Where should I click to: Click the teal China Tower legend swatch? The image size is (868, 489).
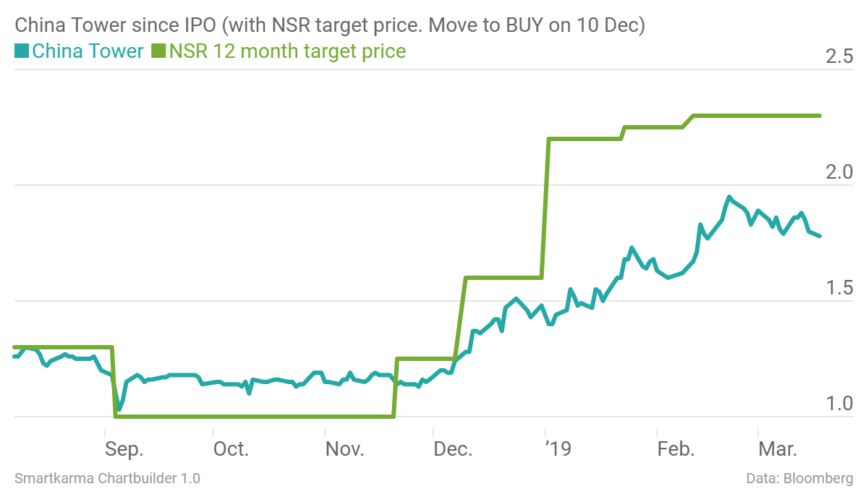(x=22, y=51)
